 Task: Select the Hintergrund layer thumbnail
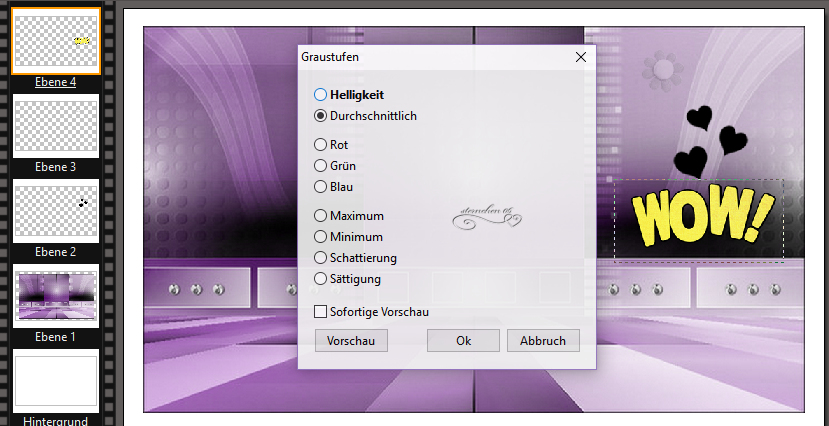point(56,381)
